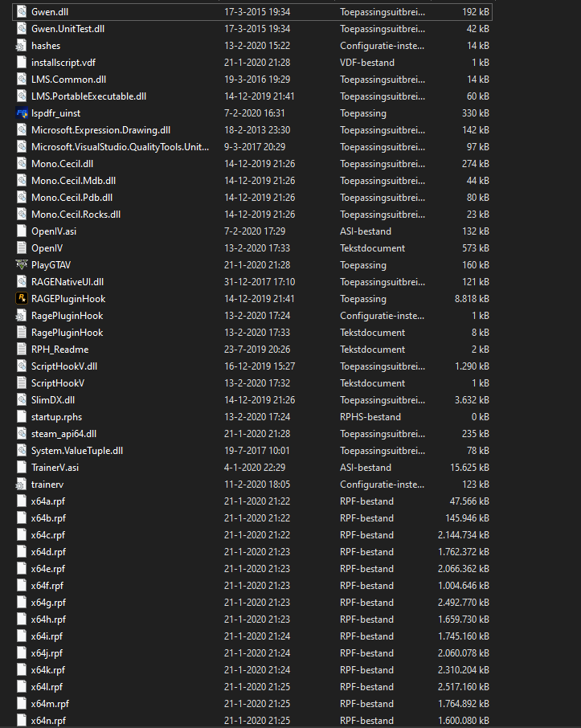The height and width of the screenshot is (728, 581).
Task: Click the RagePluginHook configuration gear icon
Action: pyautogui.click(x=21, y=316)
